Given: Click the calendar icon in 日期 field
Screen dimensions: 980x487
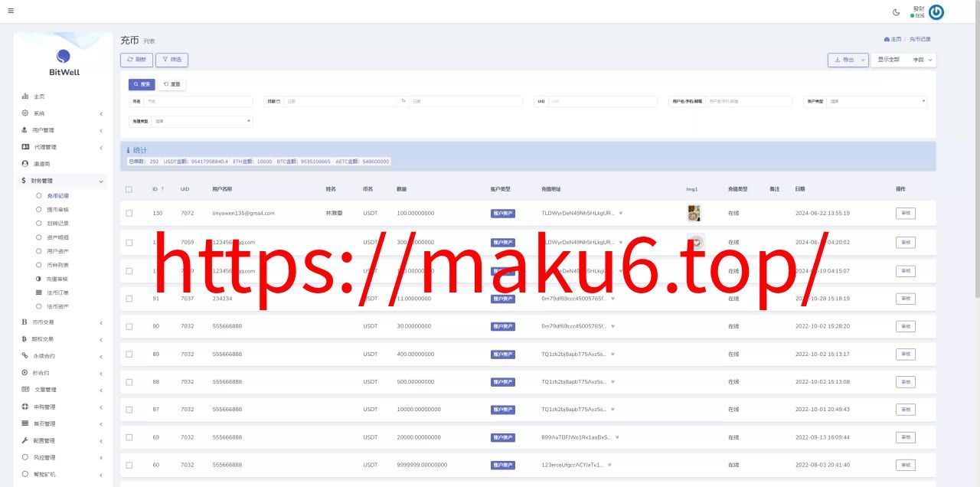Looking at the screenshot, I should coord(279,101).
